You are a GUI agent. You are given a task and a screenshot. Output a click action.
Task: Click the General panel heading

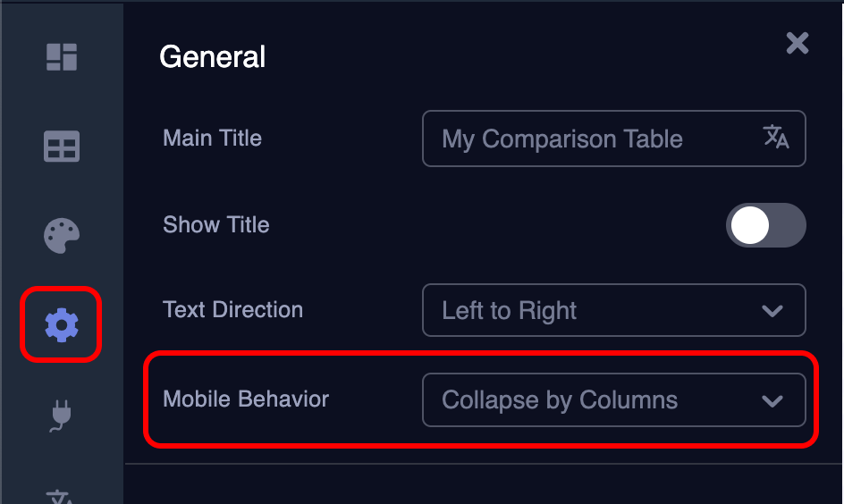point(213,57)
